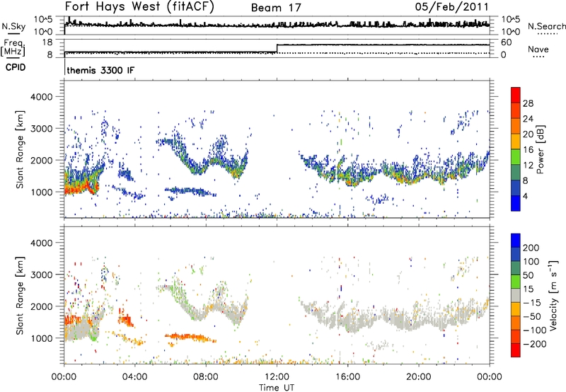This screenshot has height=392, width=566.
Task: Click the 'themis 3300 IF' text
Action: (x=100, y=70)
